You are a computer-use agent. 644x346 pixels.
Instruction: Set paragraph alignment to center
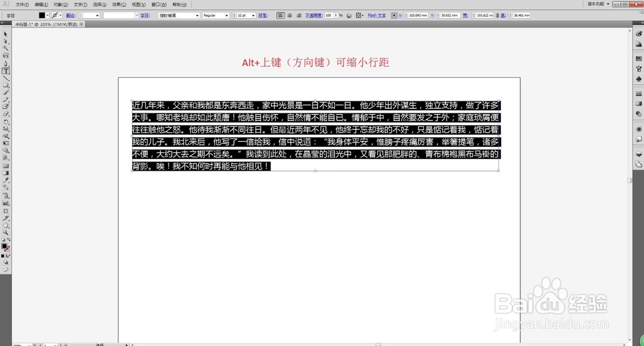290,15
